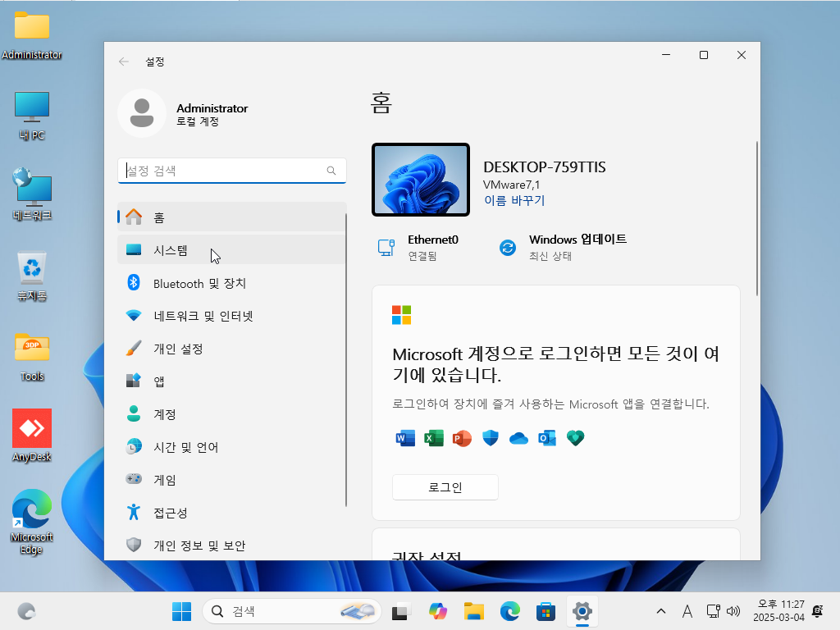Click the PowerPoint icon in Microsoft card
The width and height of the screenshot is (840, 630).
[x=462, y=438]
